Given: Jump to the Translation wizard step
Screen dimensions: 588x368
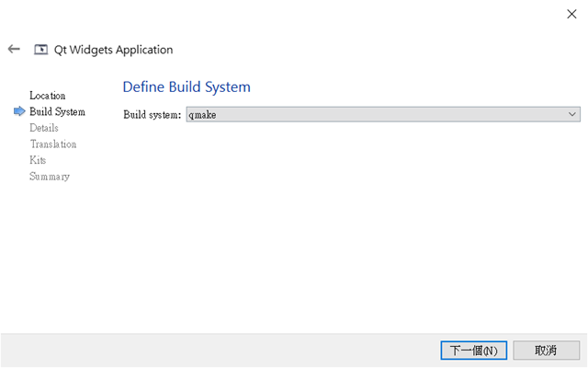Looking at the screenshot, I should click(x=53, y=144).
